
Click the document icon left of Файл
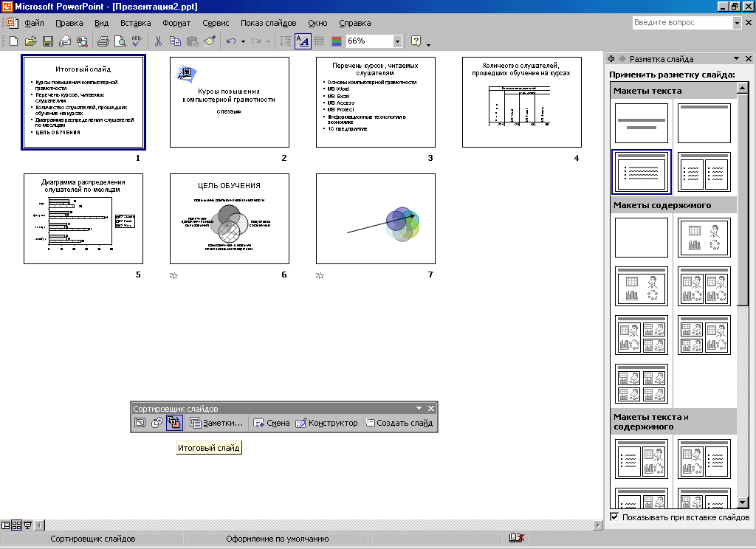12,23
